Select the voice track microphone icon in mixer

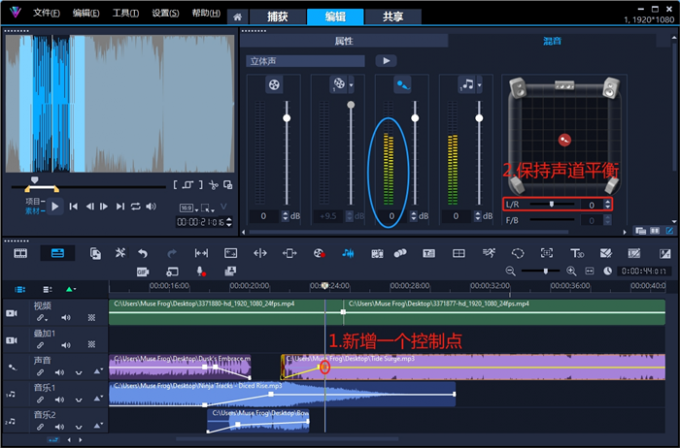pos(402,86)
